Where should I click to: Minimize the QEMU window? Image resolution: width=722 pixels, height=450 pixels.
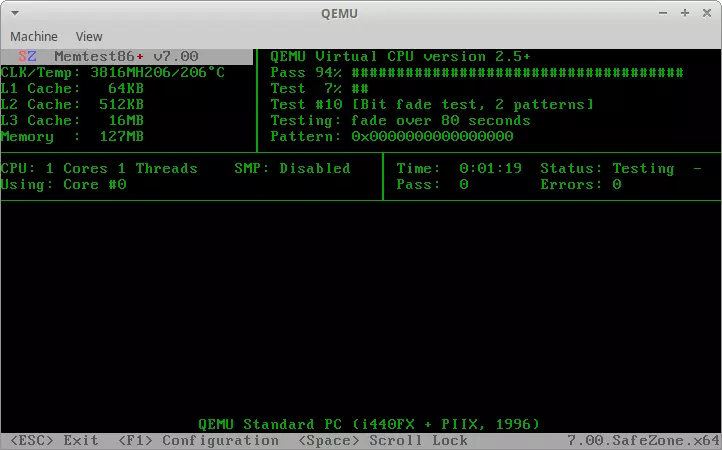click(663, 13)
